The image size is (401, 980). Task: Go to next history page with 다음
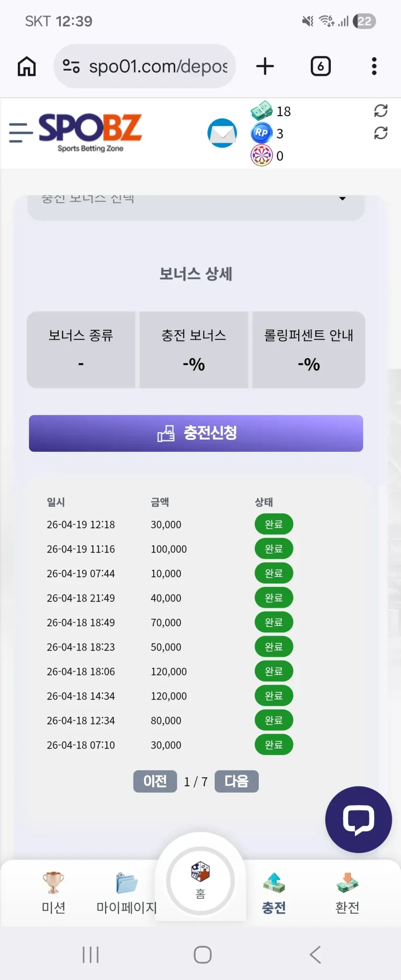(236, 781)
